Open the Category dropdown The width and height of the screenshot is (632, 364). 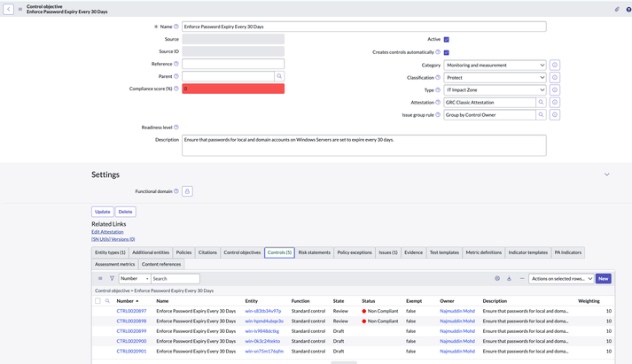495,65
